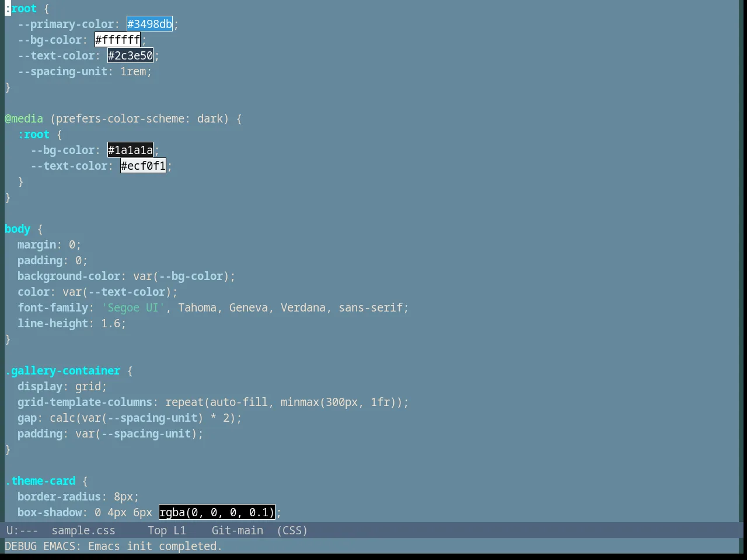Image resolution: width=747 pixels, height=560 pixels.
Task: Click the #ecf0f1 color value
Action: point(144,166)
